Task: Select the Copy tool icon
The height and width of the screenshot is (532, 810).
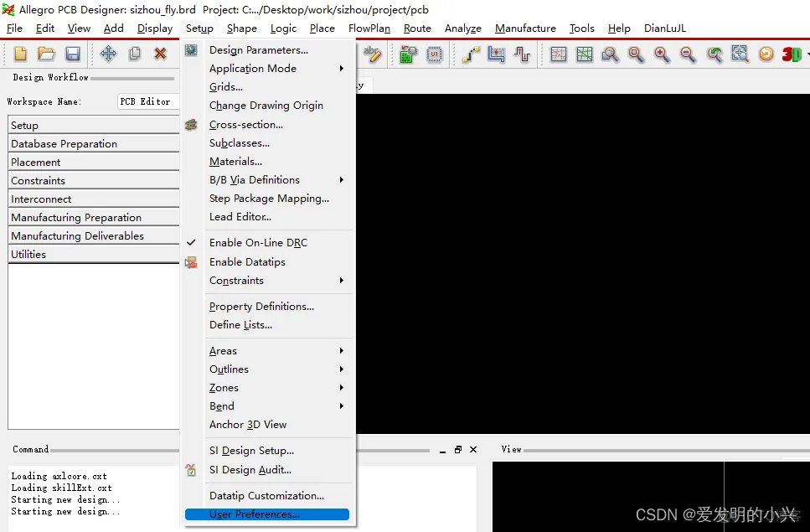Action: [134, 54]
